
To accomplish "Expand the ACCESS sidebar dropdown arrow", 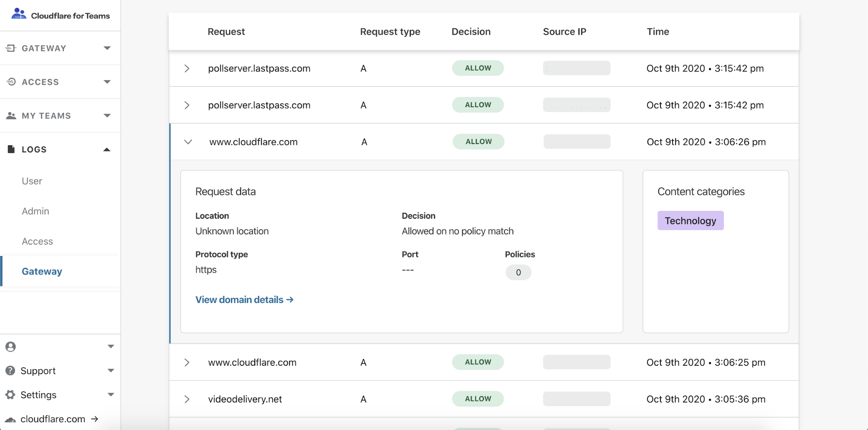I will click(107, 82).
